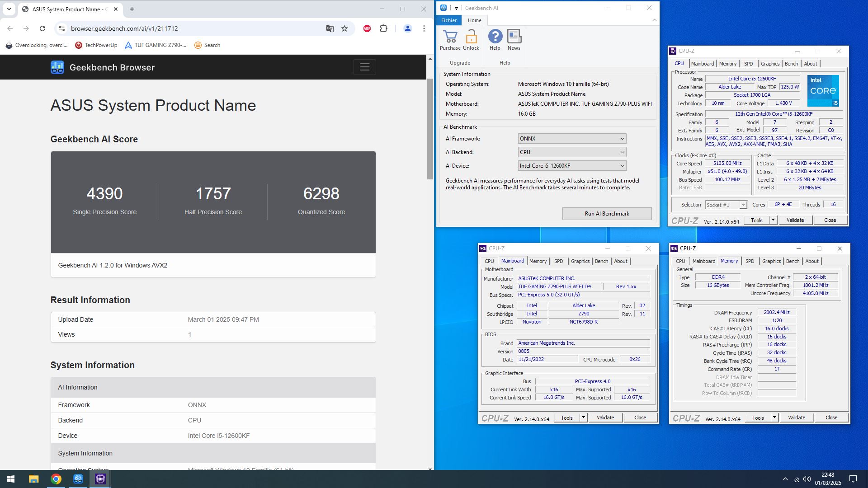Click Close button in Mainboard CPU-Z window
Image resolution: width=868 pixels, height=488 pixels.
(x=640, y=418)
